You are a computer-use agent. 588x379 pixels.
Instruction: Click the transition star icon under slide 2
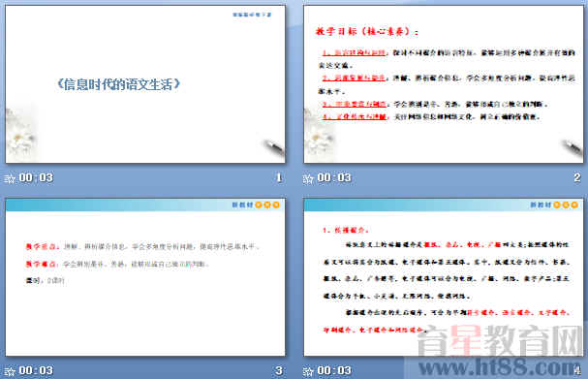308,178
